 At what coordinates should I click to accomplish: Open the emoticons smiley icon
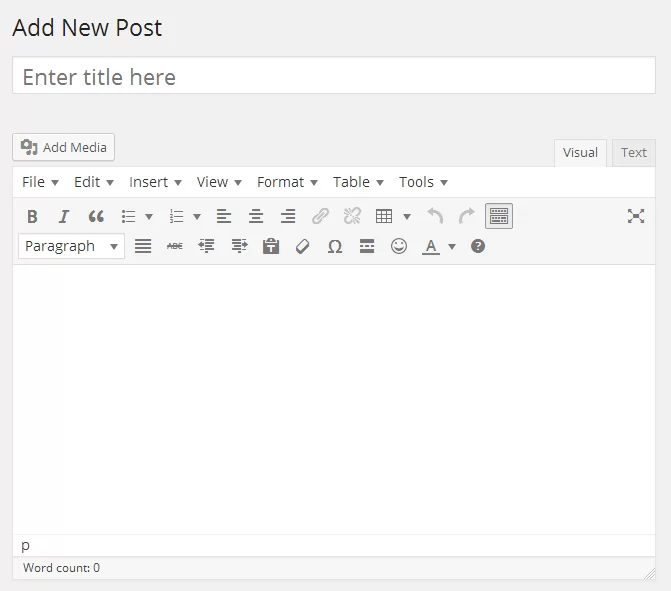click(x=399, y=246)
